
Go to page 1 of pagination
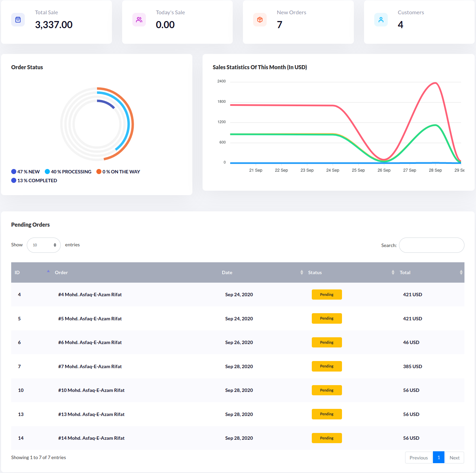pos(438,457)
